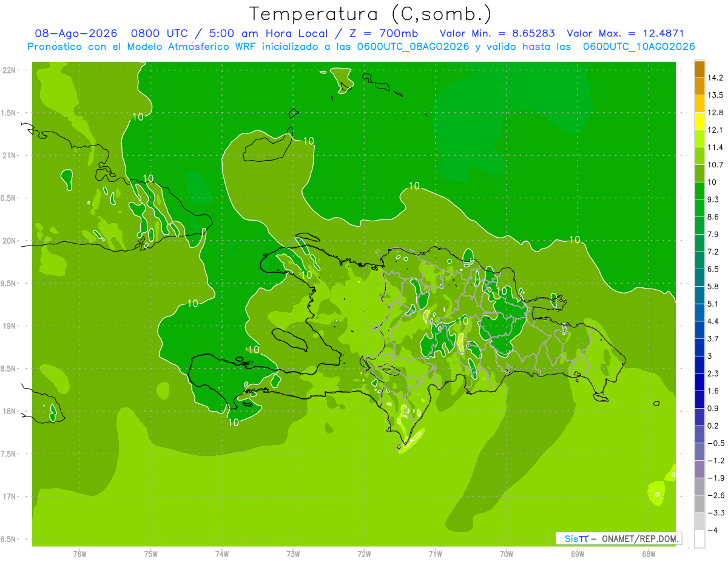The image size is (728, 562).
Task: Click the '75W' longitude label
Action: [151, 554]
